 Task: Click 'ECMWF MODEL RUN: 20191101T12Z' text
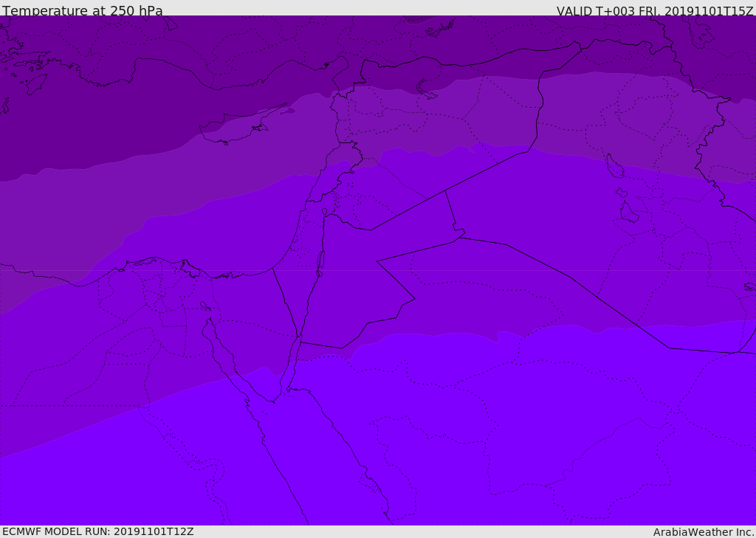pos(98,531)
